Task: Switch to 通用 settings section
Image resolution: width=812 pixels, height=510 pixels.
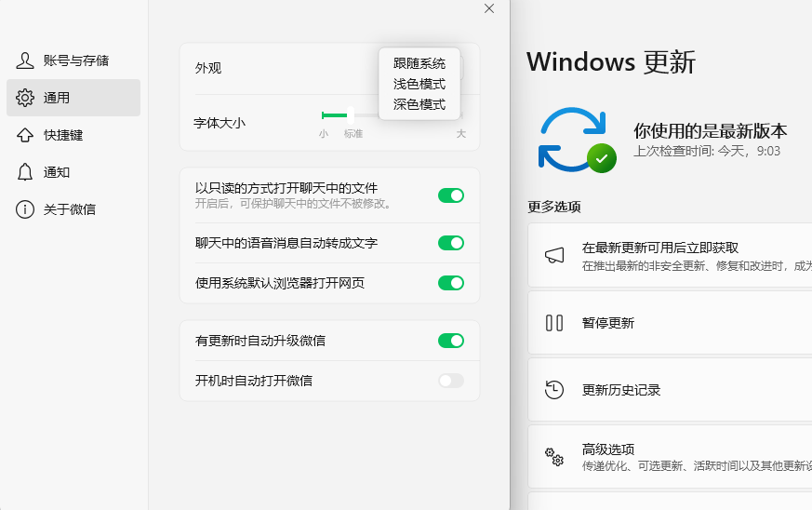Action: tap(73, 98)
